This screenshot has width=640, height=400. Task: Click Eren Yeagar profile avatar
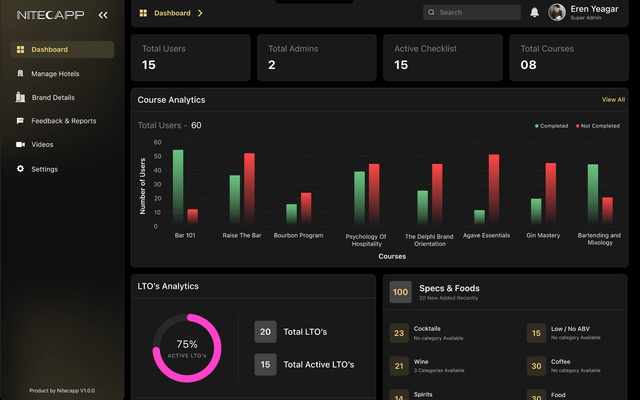point(557,12)
